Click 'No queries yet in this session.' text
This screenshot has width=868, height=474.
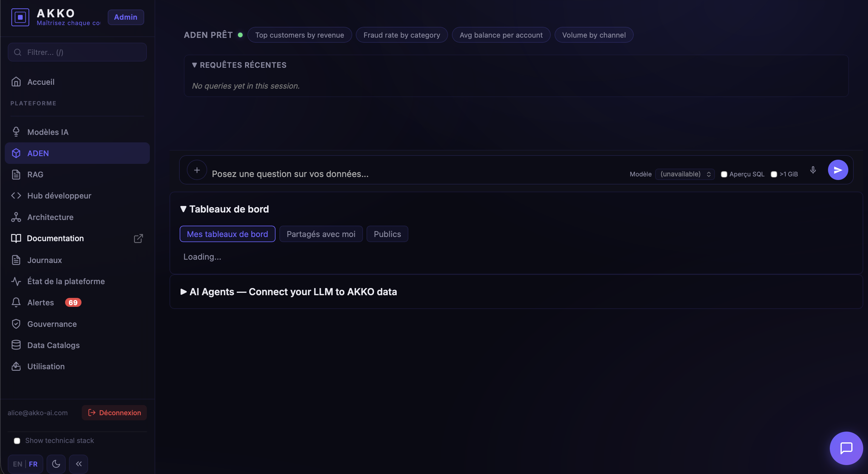point(246,86)
